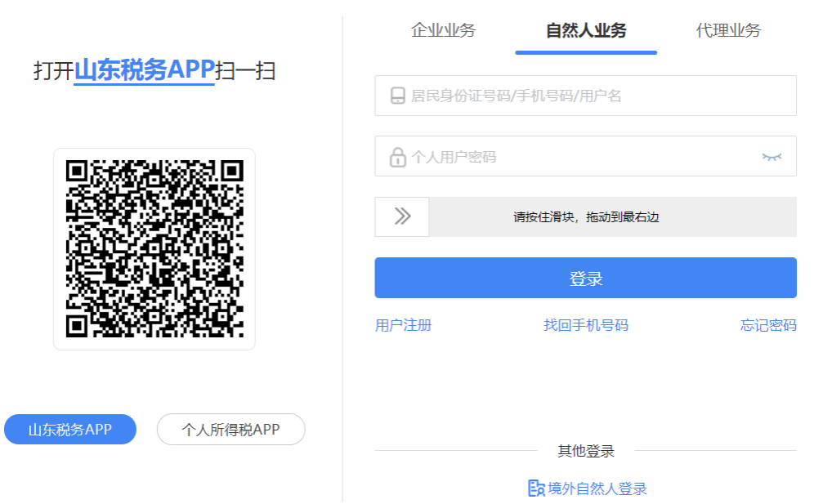Open the 用户注册 link
This screenshot has width=814, height=504.
404,325
